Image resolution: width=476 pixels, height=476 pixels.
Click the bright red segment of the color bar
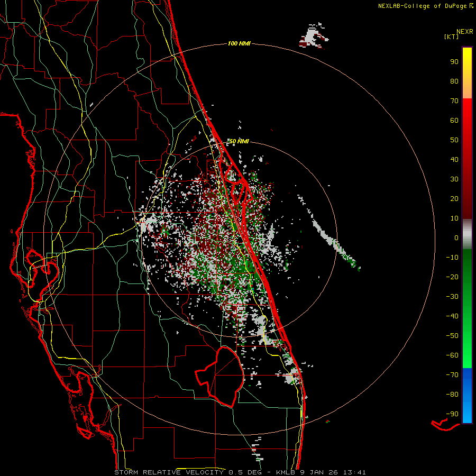tap(467, 159)
